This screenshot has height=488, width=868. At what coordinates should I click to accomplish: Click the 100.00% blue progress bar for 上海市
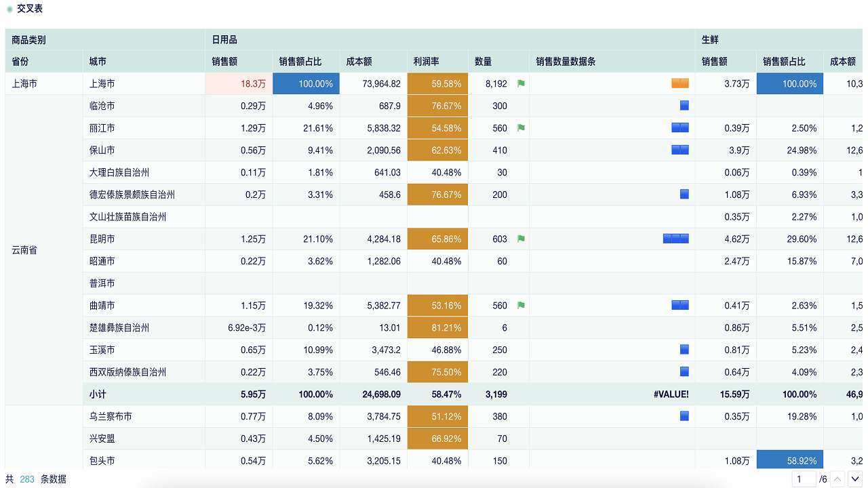305,83
